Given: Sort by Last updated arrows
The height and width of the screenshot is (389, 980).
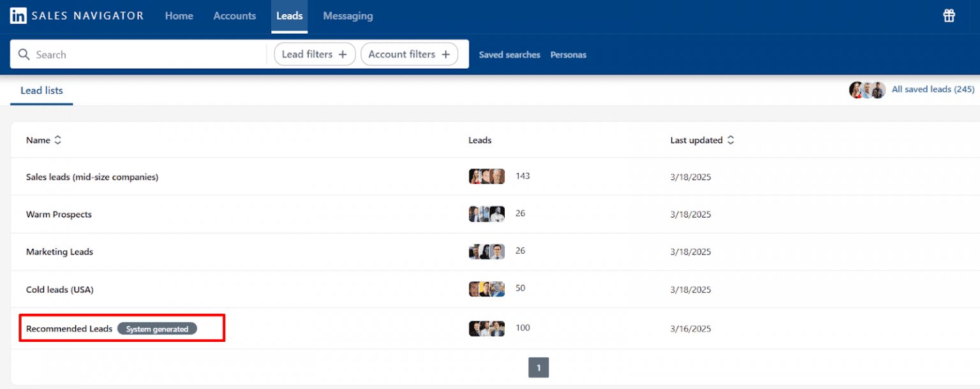Looking at the screenshot, I should [731, 140].
